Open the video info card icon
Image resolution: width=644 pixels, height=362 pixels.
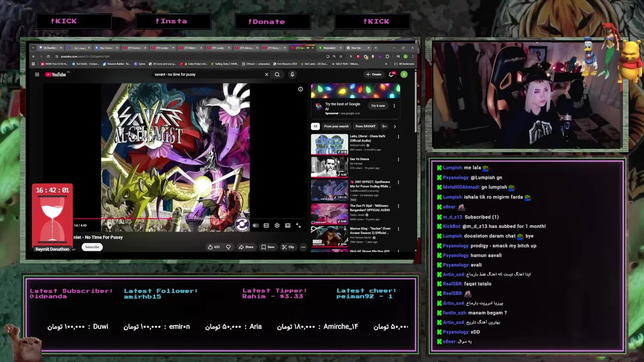pyautogui.click(x=300, y=89)
